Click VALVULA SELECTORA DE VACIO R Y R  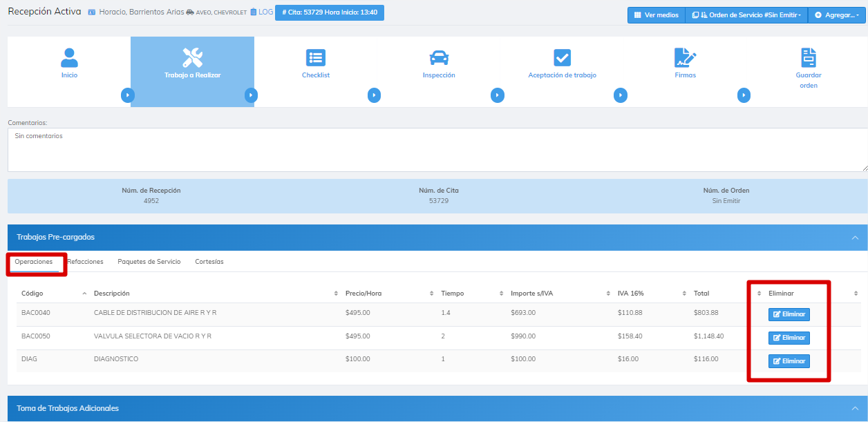[153, 336]
